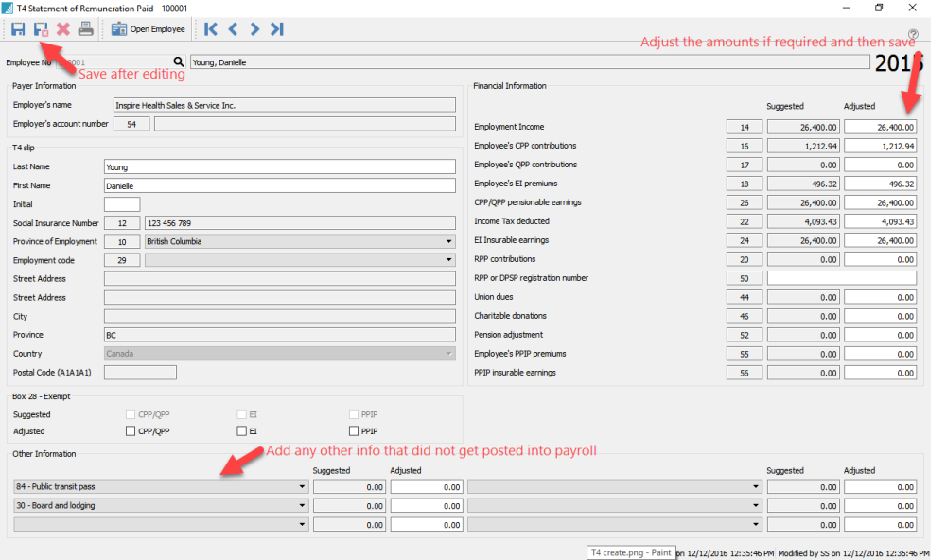
Task: Click the Print icon in the toolbar
Action: 85,29
